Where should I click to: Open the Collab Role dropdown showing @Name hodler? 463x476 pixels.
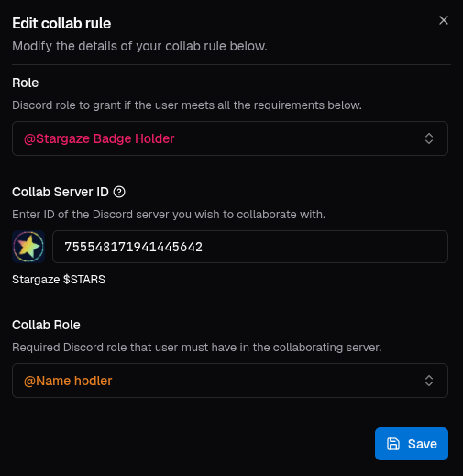pos(230,381)
